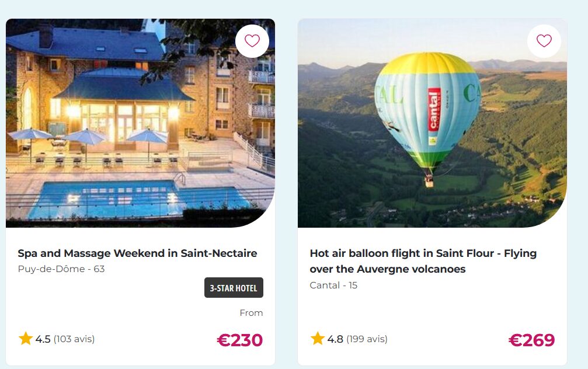Favorite the hot air balloon flight with heart

[x=544, y=41]
